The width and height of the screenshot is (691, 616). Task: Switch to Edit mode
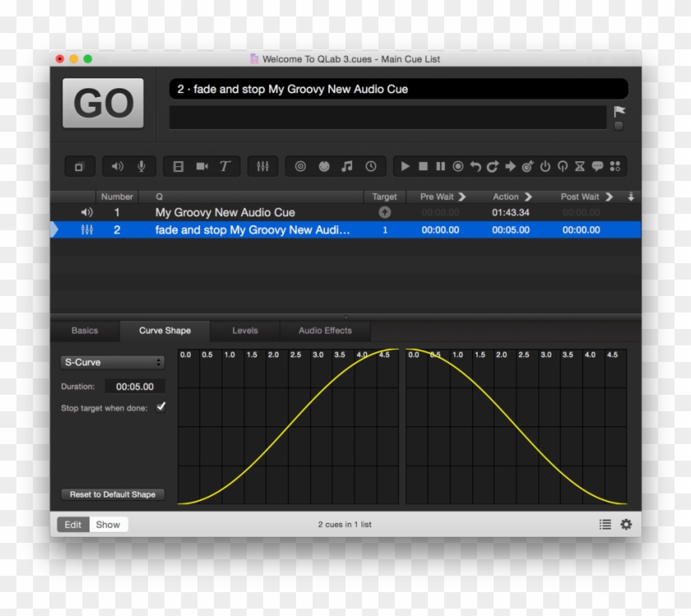[x=73, y=525]
